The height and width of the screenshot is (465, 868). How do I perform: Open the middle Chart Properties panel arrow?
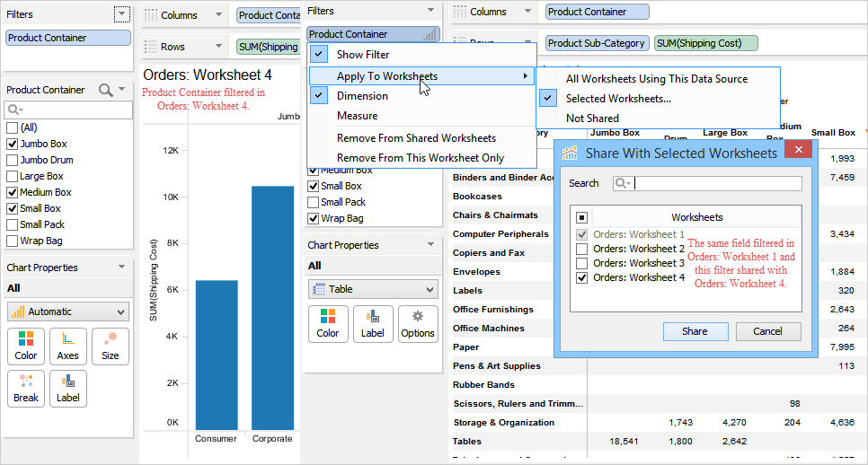coord(430,244)
